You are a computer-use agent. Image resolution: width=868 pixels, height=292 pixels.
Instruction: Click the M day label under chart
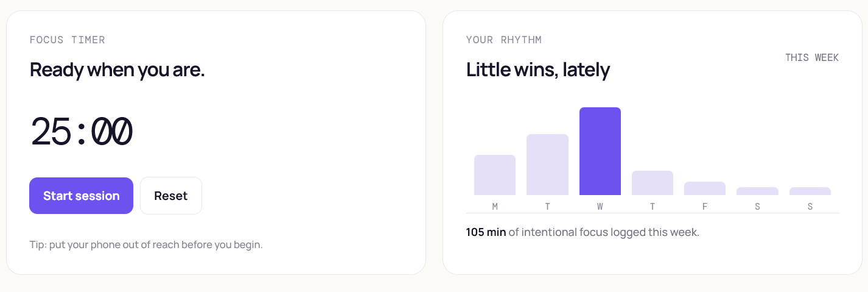(x=495, y=207)
